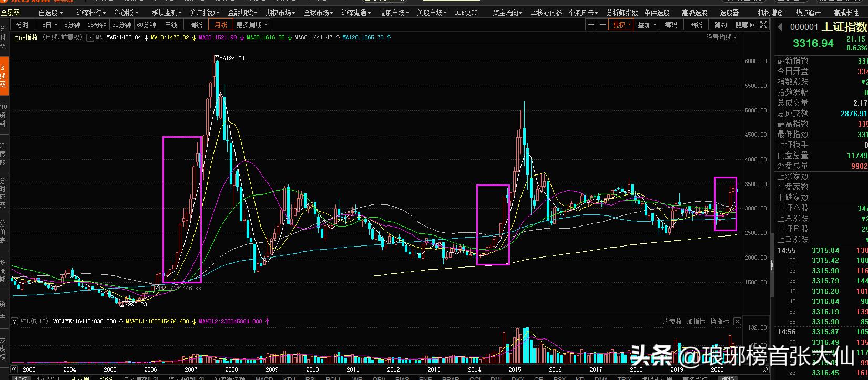
Task: Close the volume indicator panel
Action: pyautogui.click(x=737, y=321)
